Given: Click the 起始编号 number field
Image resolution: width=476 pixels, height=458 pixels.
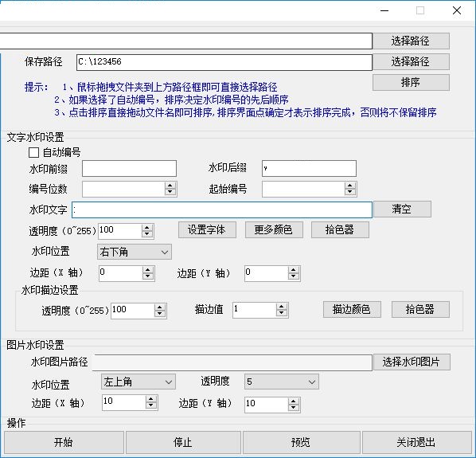Looking at the screenshot, I should pyautogui.click(x=303, y=189).
